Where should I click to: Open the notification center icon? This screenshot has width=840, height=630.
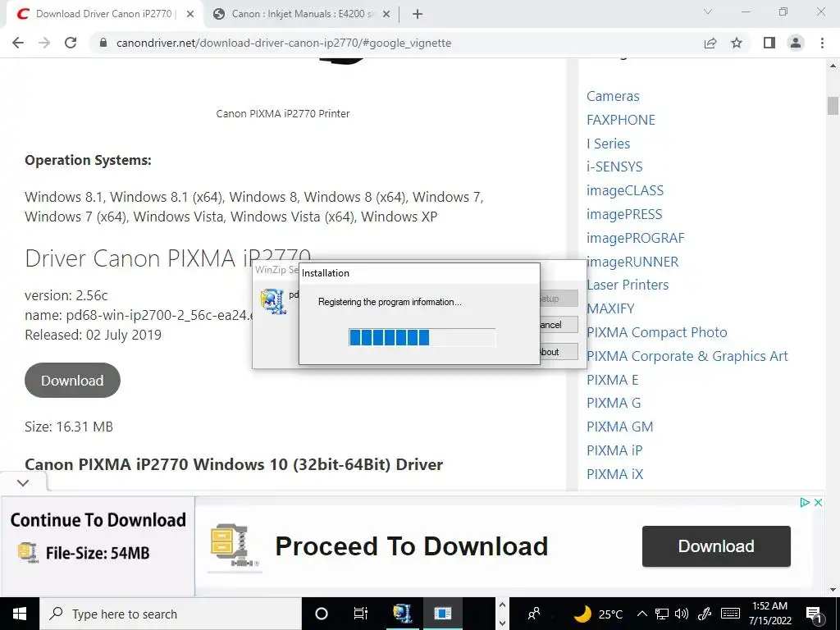814,614
